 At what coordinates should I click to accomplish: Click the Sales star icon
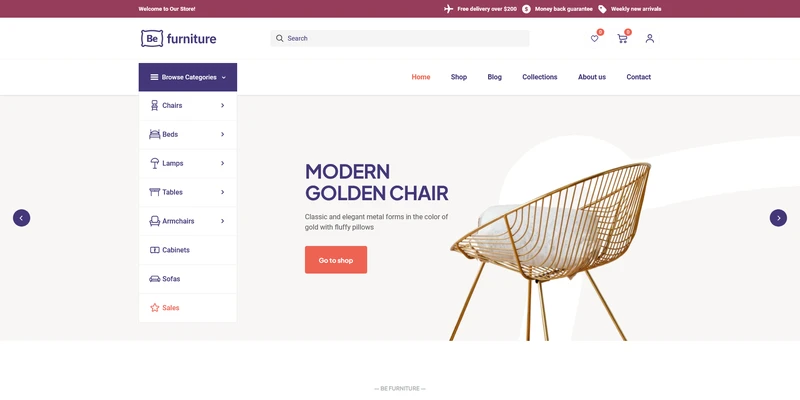[154, 308]
